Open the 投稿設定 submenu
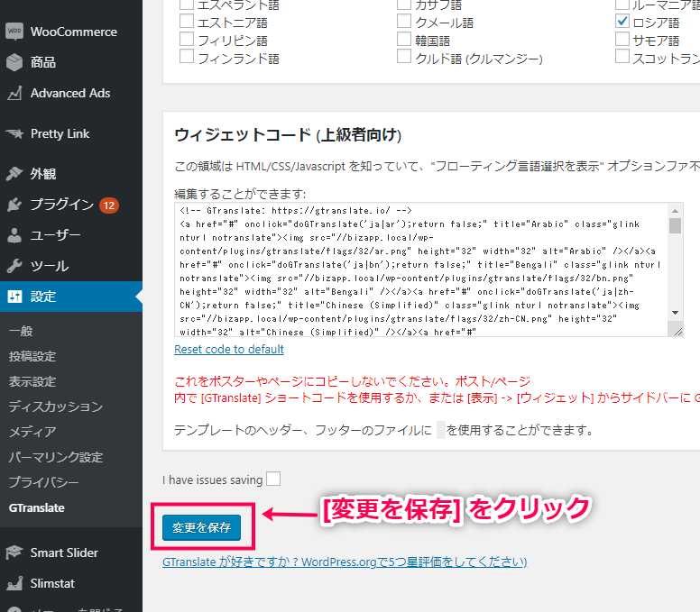Screen dimensions: 700x612 [x=32, y=356]
